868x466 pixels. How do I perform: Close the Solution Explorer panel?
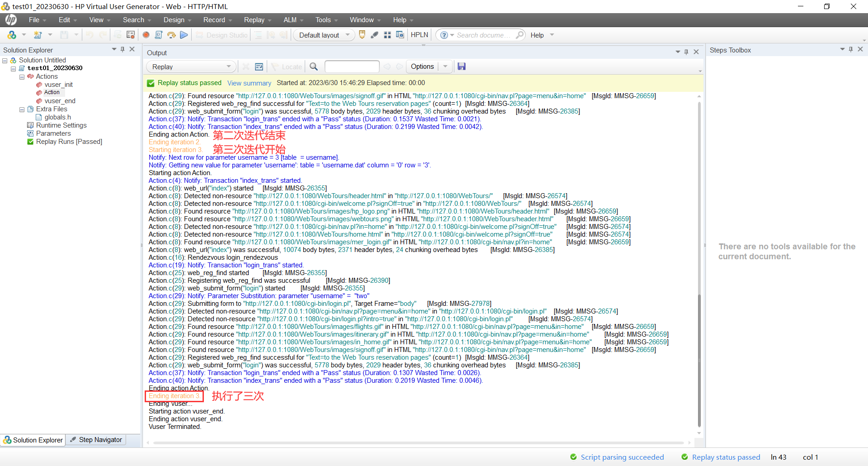pyautogui.click(x=132, y=49)
